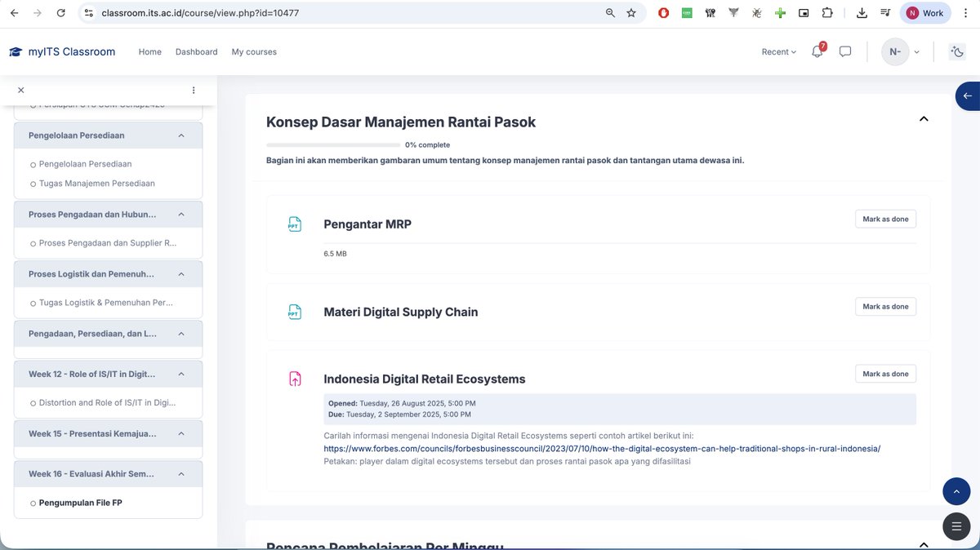Open browser downloads icon
The height and width of the screenshot is (550, 980).
pyautogui.click(x=862, y=13)
